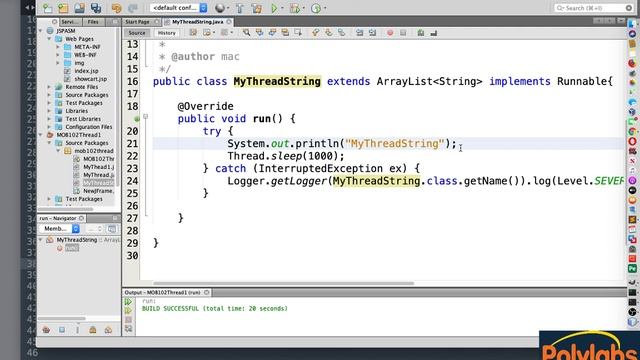Close the Output tab
Viewport: 640px width, 360px height.
[207, 292]
